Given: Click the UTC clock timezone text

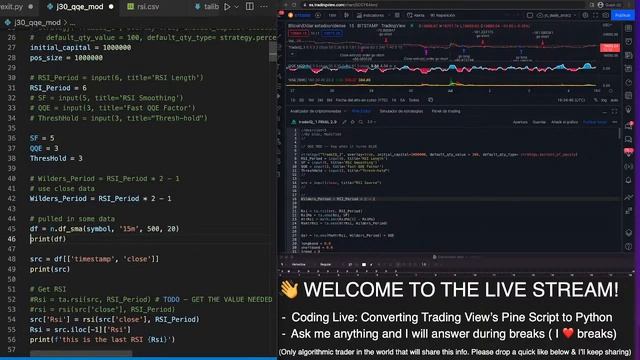Looking at the screenshot, I should [571, 100].
